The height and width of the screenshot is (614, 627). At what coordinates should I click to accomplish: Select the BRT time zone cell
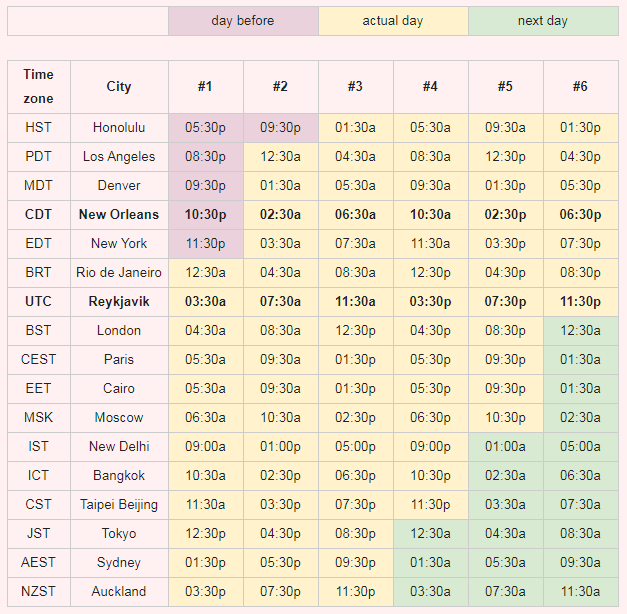click(39, 273)
